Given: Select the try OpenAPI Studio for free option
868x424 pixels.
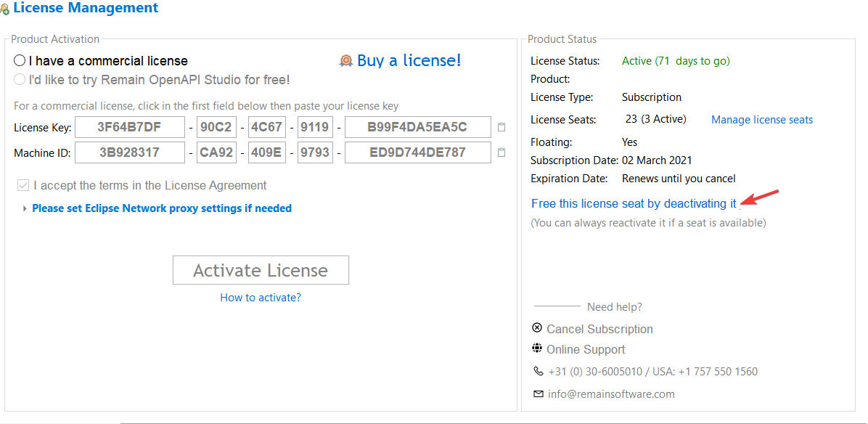Looking at the screenshot, I should [20, 79].
